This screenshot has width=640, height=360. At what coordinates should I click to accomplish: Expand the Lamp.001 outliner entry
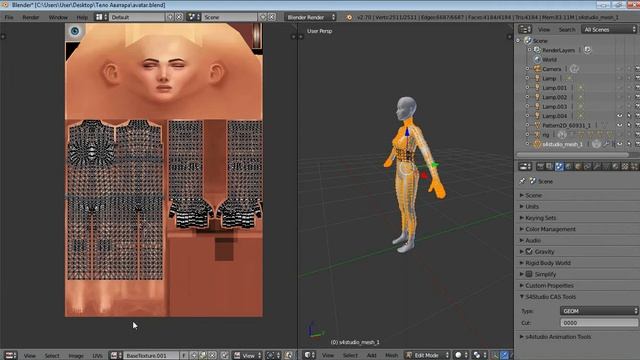point(527,88)
